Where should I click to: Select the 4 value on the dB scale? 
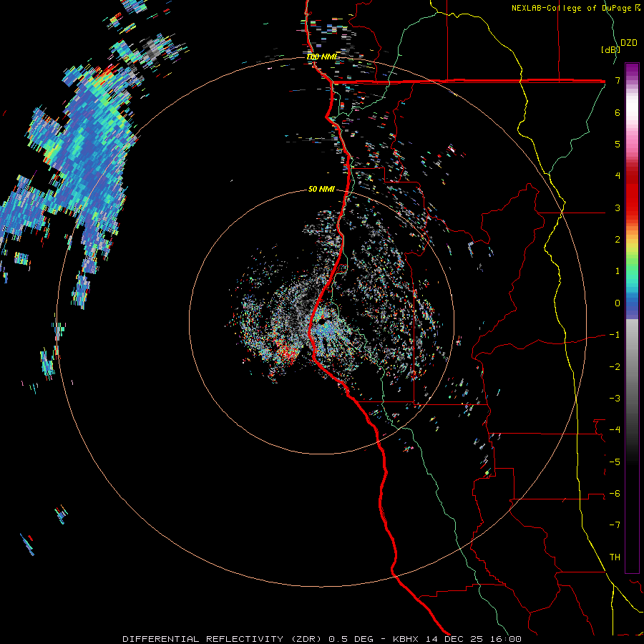[x=618, y=176]
